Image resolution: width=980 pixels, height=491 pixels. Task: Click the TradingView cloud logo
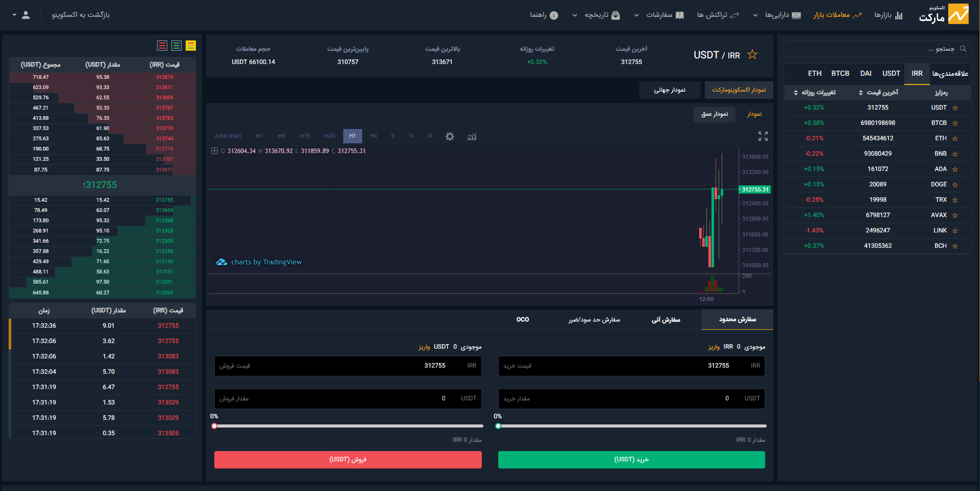click(x=221, y=262)
